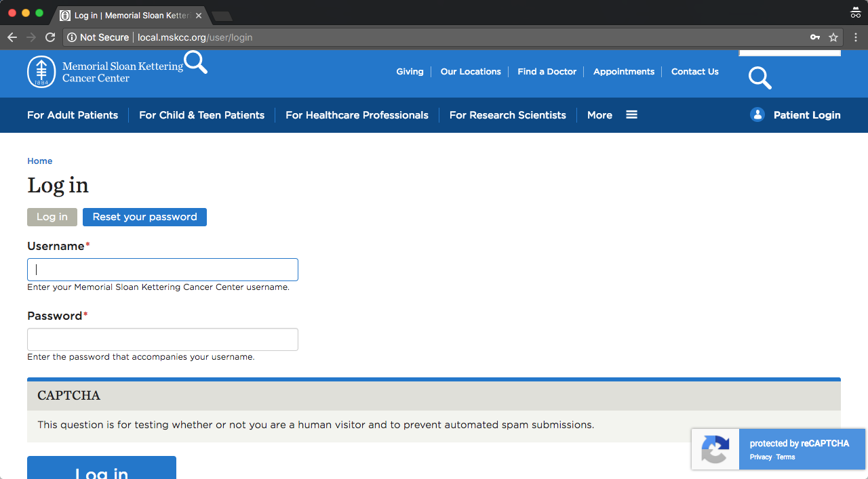This screenshot has width=868, height=479.
Task: Open the For Healthcare Professionals menu
Action: tap(357, 115)
